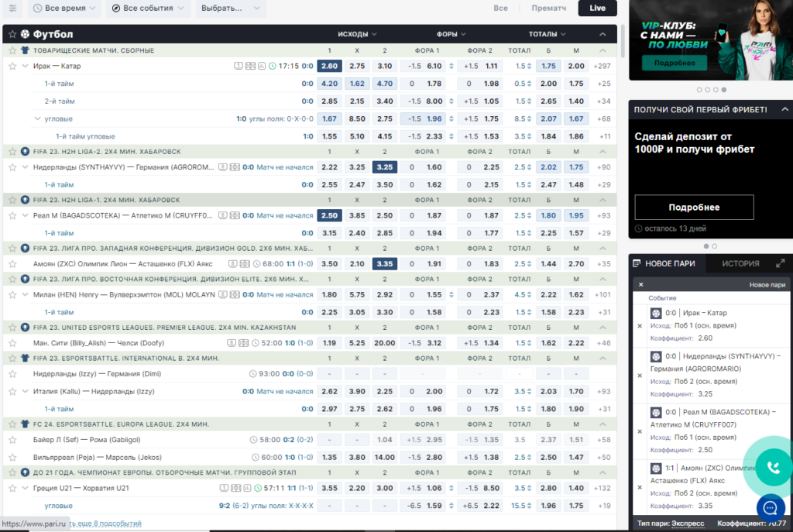Open scoreboard icon for Амоян — Асташенко match
Image resolution: width=793 pixels, height=532 pixels.
[x=232, y=264]
